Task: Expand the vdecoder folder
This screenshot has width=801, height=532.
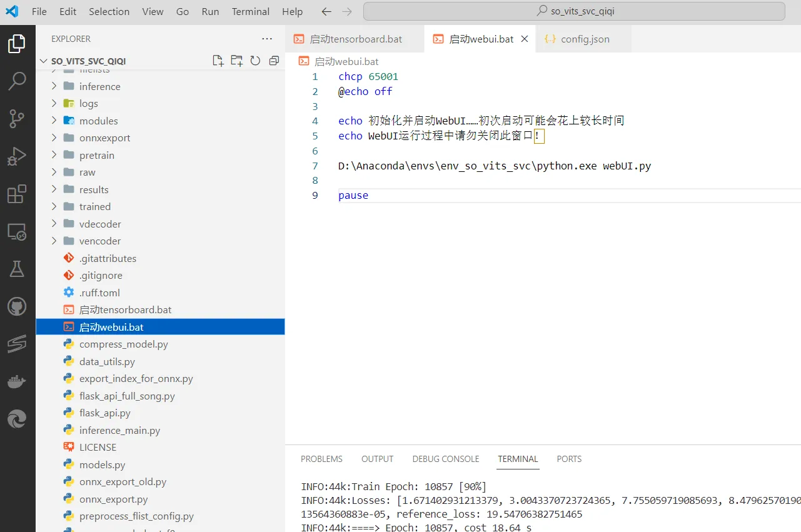Action: (x=160, y=224)
